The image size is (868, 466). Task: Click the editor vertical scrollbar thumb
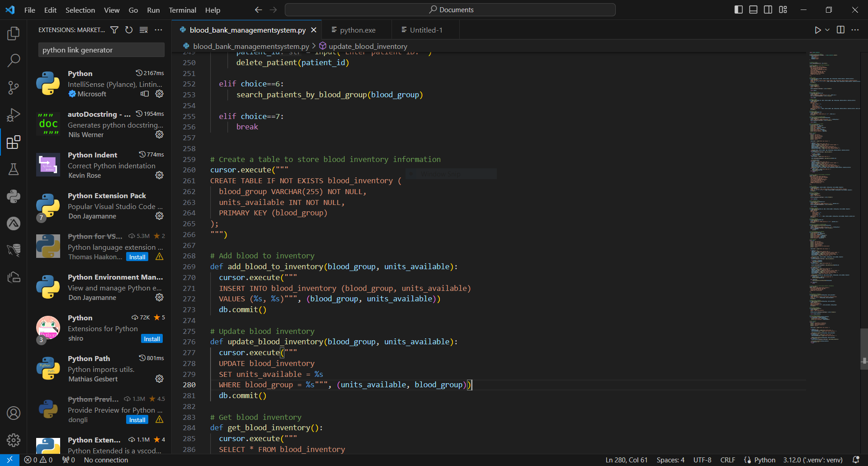(864, 348)
